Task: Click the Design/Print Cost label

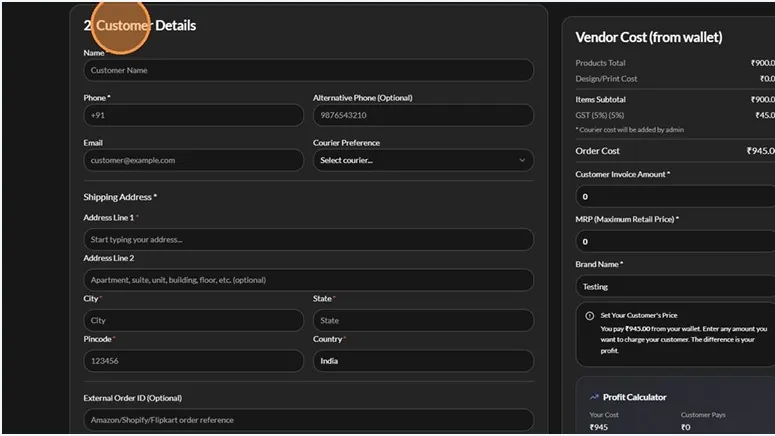Action: (606, 79)
